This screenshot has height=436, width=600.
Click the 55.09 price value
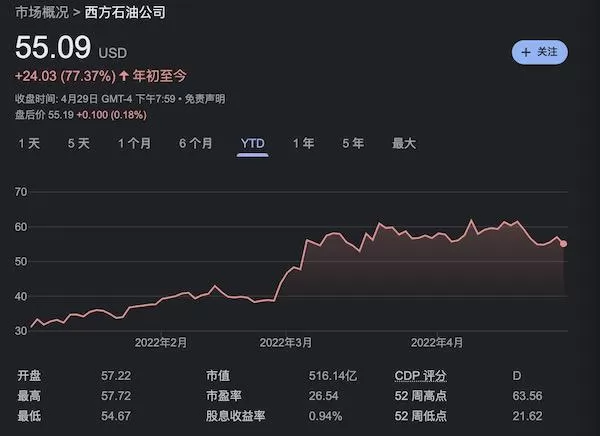click(53, 47)
